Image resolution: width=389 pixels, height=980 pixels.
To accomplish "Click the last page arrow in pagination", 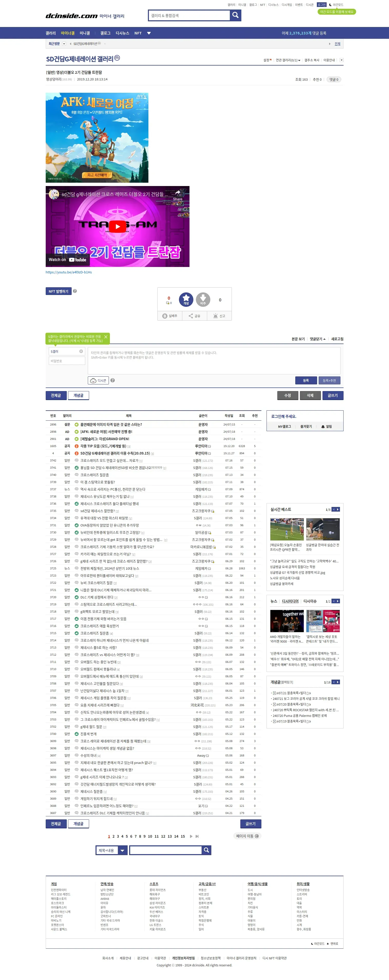I will [x=197, y=836].
